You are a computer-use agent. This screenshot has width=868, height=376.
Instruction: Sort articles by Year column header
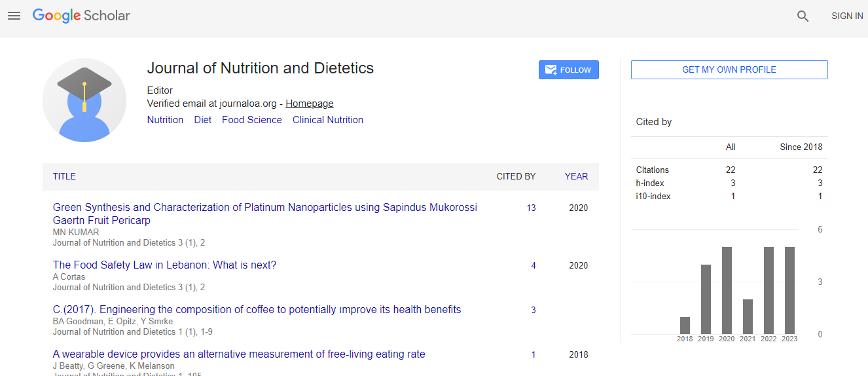[x=576, y=176]
